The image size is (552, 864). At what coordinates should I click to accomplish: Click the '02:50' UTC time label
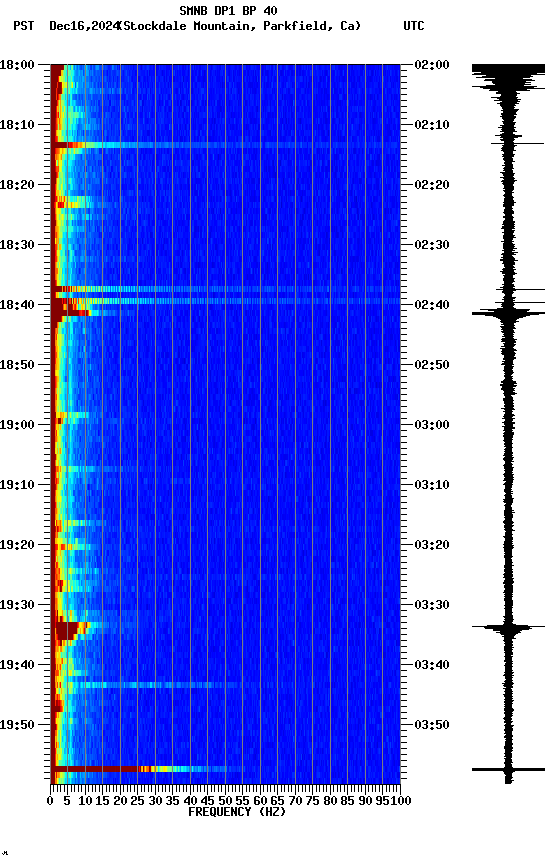tap(432, 365)
